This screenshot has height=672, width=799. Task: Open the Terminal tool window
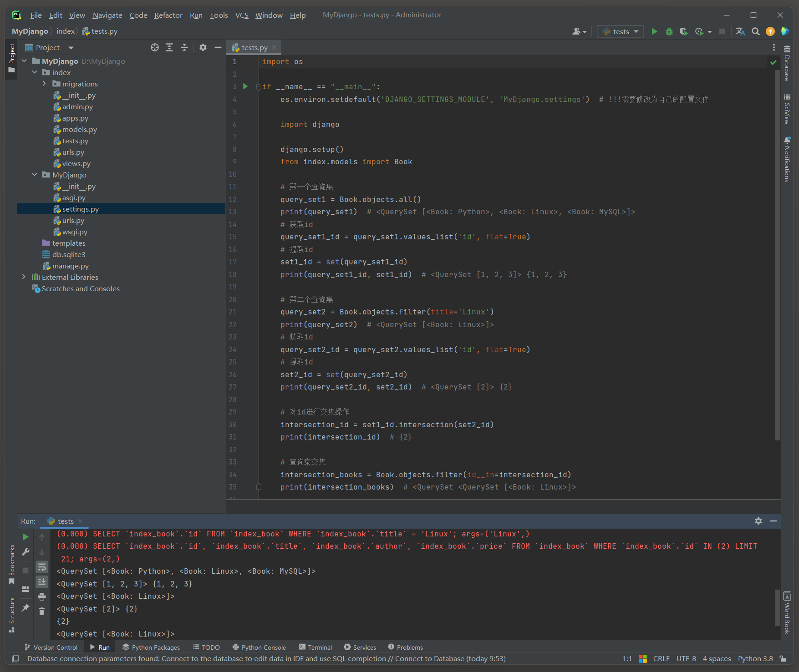click(316, 647)
